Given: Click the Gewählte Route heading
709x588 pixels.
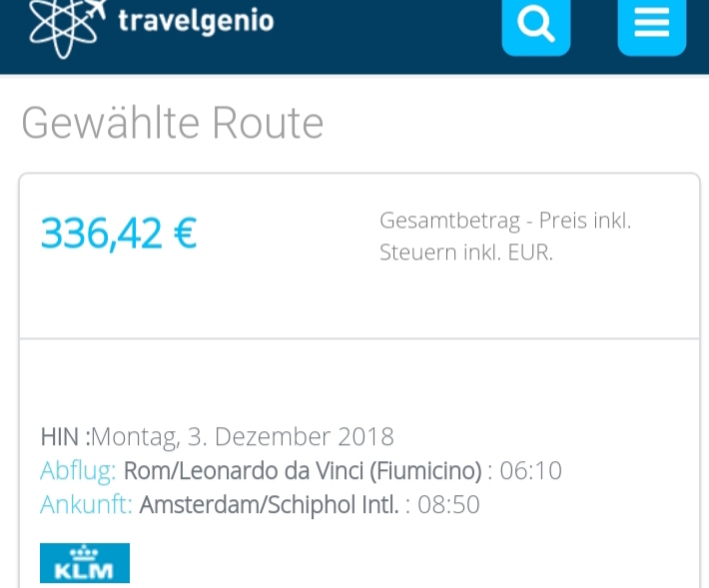Looking at the screenshot, I should [x=173, y=123].
